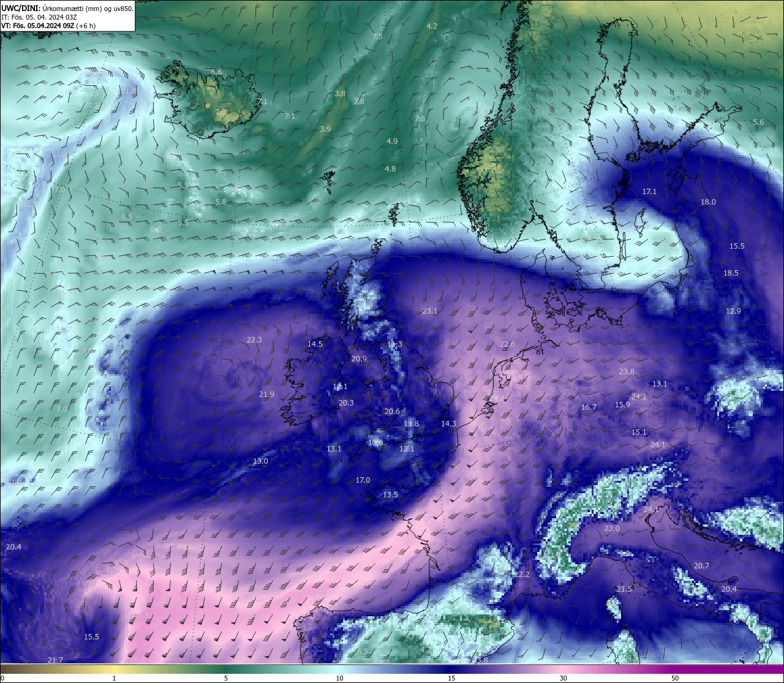The width and height of the screenshot is (784, 683).
Task: Click the 20.9 value over the Irish Sea
Action: pyautogui.click(x=359, y=359)
